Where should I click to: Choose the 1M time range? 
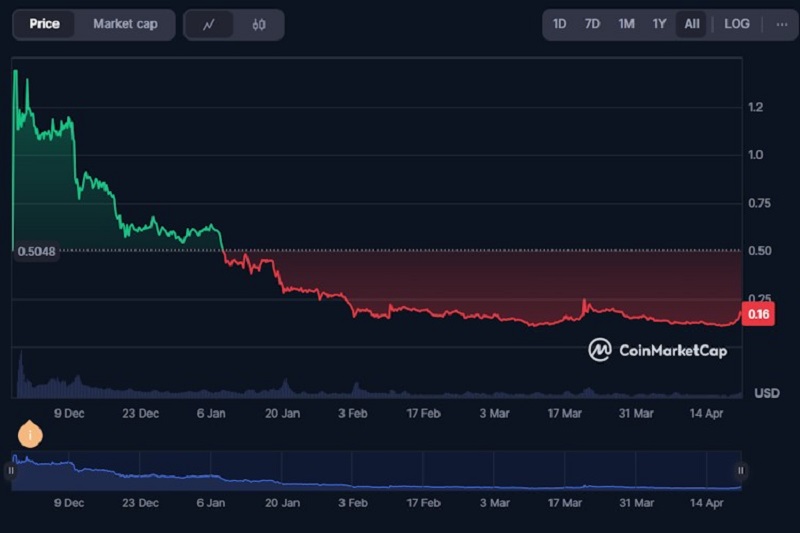[626, 24]
